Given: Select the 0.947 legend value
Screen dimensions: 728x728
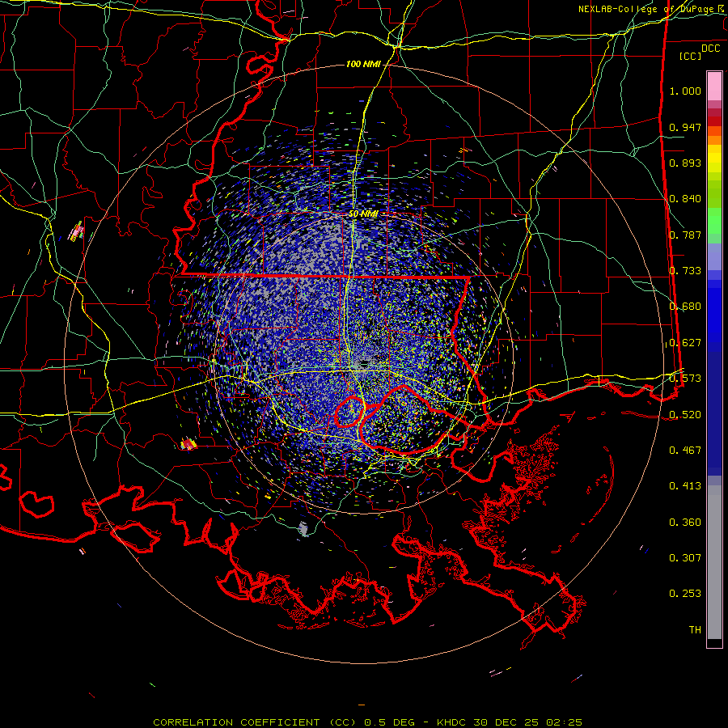Looking at the screenshot, I should click(685, 127).
